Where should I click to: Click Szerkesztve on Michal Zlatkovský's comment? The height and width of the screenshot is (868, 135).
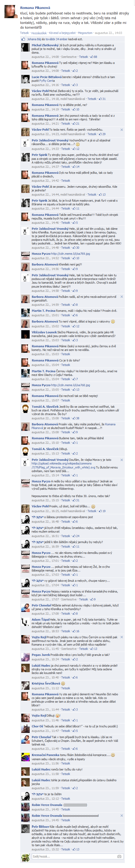tap(69, 57)
